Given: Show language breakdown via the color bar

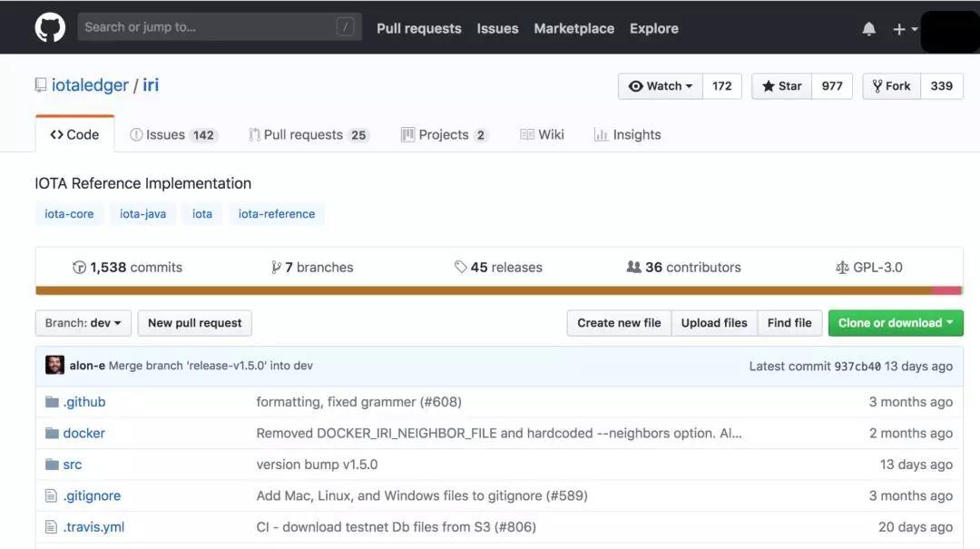Looking at the screenshot, I should point(498,290).
